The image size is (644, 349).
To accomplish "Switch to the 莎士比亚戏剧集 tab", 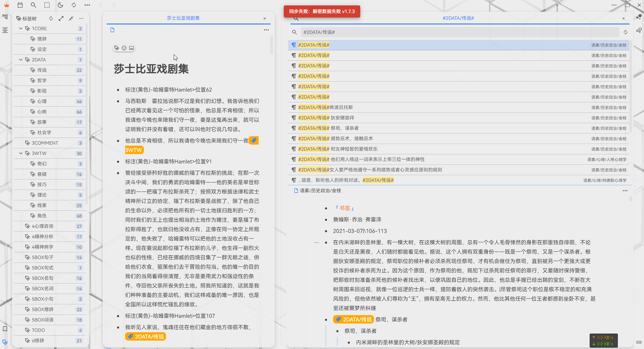I will coord(183,18).
